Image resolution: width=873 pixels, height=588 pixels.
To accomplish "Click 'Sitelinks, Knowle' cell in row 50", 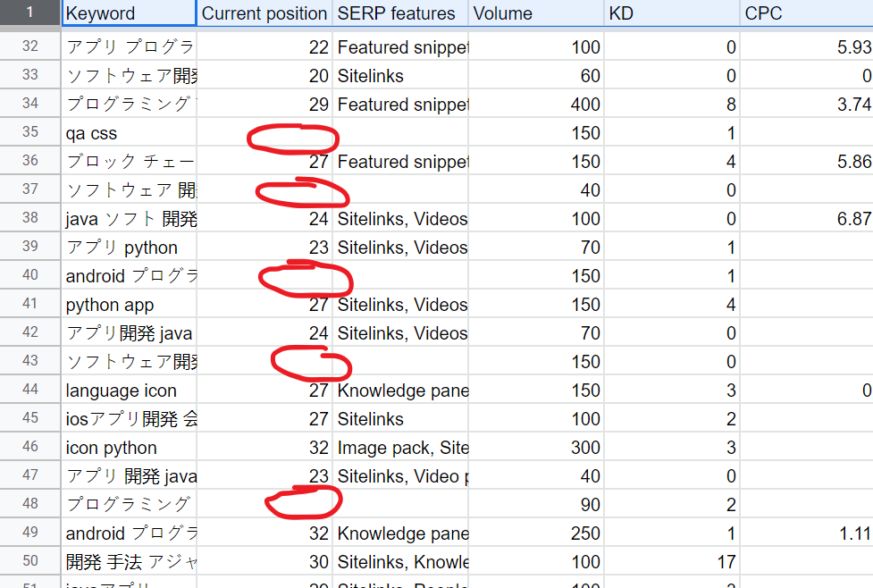I will point(400,561).
